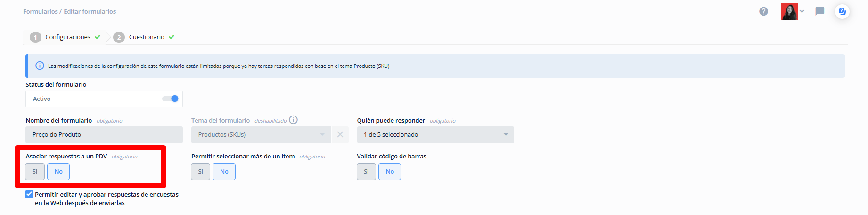868x215 pixels.
Task: Click the Configuraciones green checkmark icon
Action: pos(98,37)
